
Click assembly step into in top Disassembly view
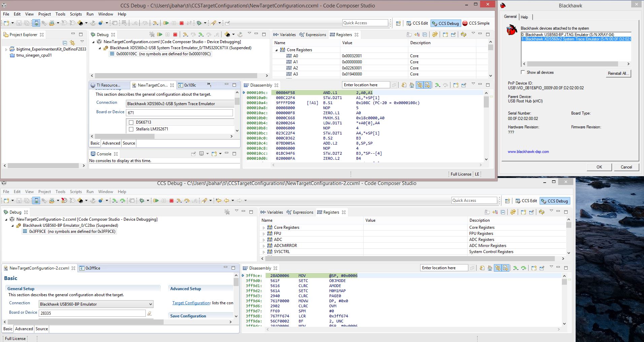(437, 85)
